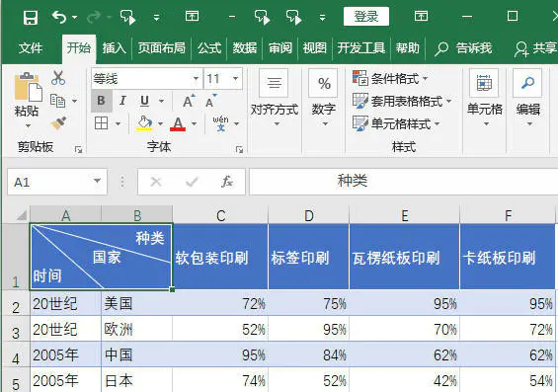Viewport: 558px width, 392px height.
Task: Click the 登录 sign-in button
Action: (x=366, y=17)
